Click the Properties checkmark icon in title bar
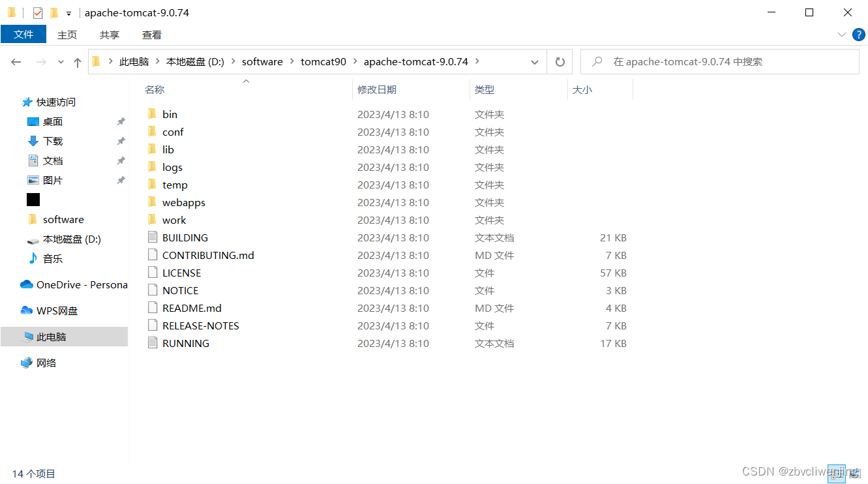868x484 pixels. click(38, 12)
